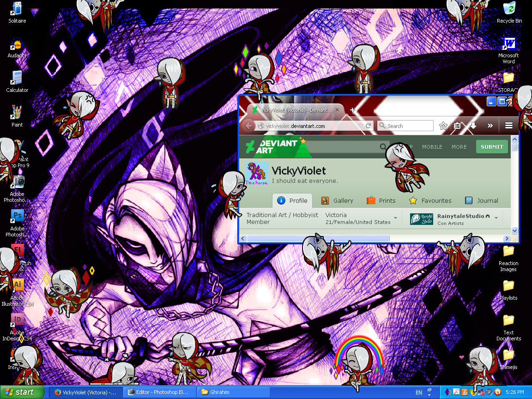Click the disconnected network tray icon
Screen dimensions: 532x399
click(481, 392)
